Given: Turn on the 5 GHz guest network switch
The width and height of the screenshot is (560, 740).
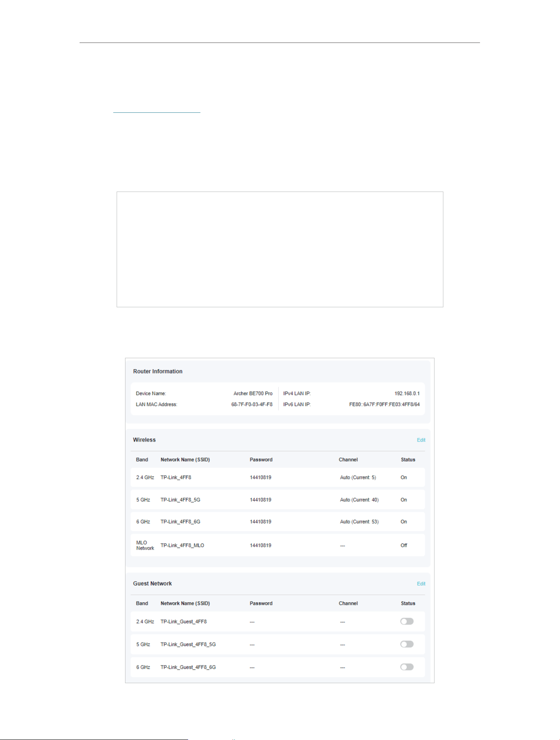Looking at the screenshot, I should (407, 644).
